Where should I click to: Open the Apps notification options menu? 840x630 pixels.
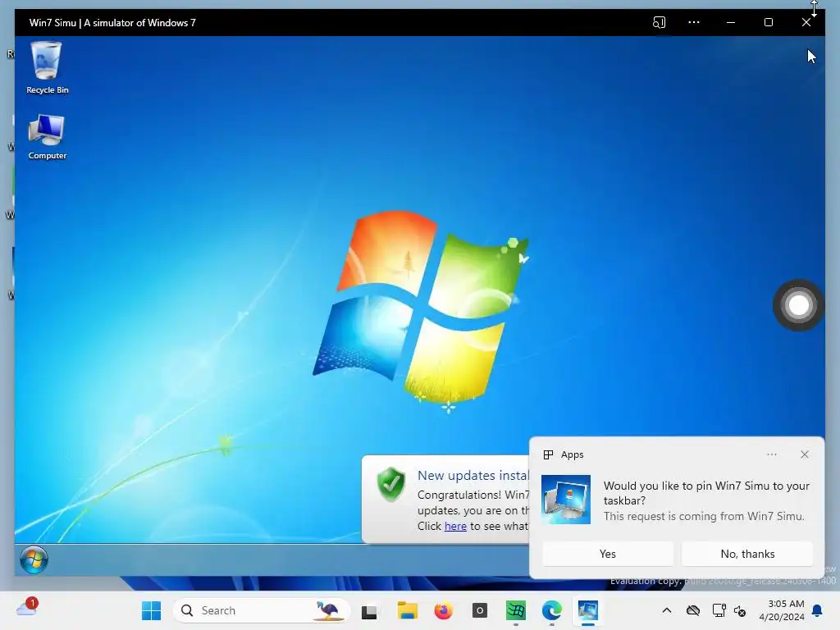pos(771,454)
